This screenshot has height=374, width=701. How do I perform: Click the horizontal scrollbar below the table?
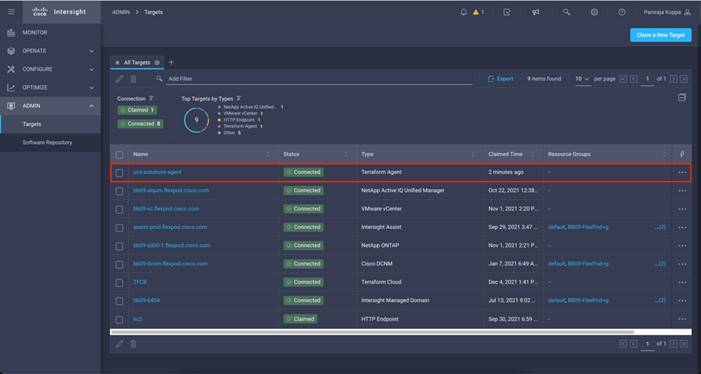pyautogui.click(x=372, y=332)
